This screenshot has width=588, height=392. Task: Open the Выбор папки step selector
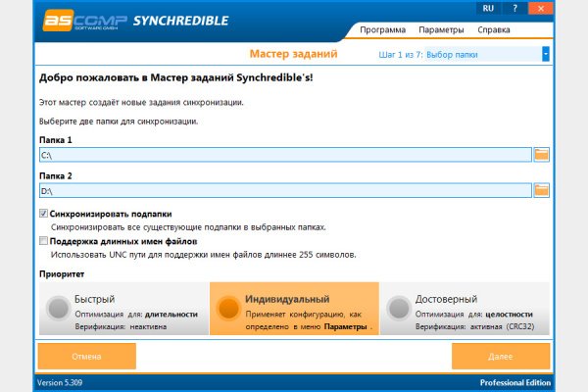[487, 55]
